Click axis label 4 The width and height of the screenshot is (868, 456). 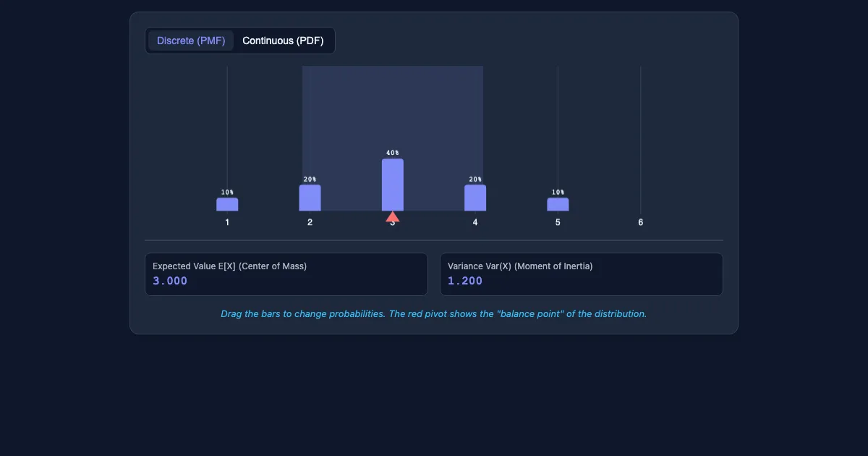click(475, 222)
